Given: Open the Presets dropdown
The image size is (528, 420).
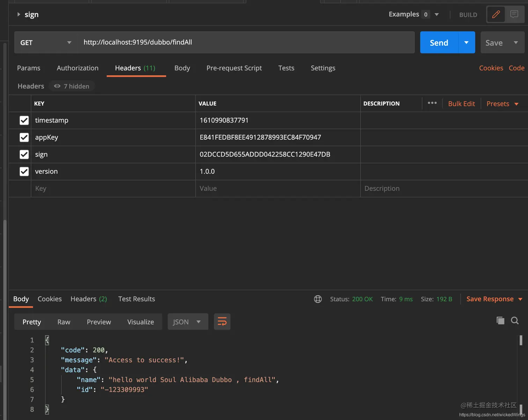Looking at the screenshot, I should click(503, 104).
